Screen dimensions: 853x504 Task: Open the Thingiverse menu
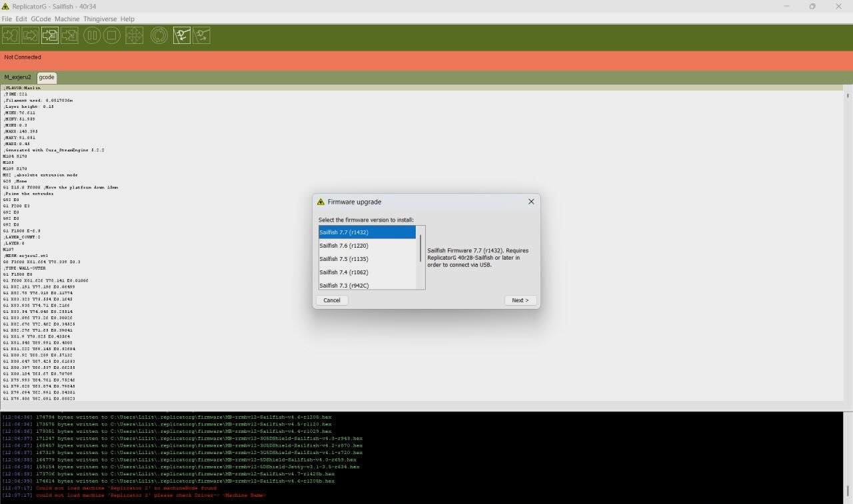pos(99,19)
